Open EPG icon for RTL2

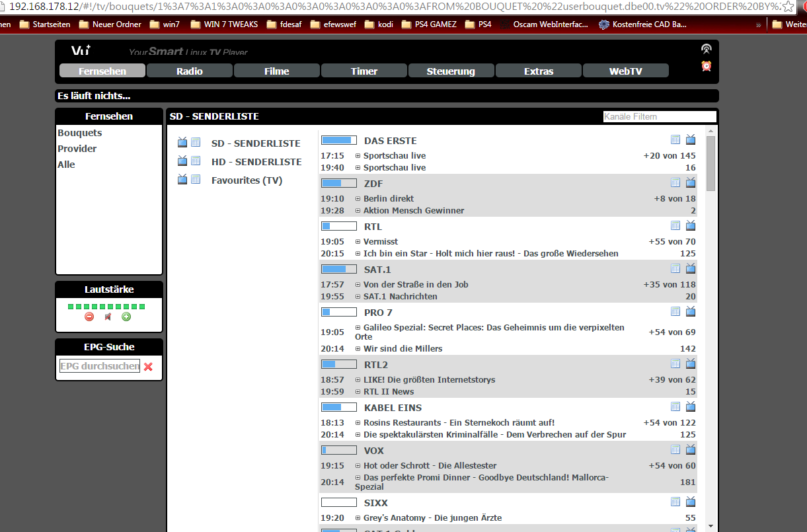pyautogui.click(x=675, y=363)
